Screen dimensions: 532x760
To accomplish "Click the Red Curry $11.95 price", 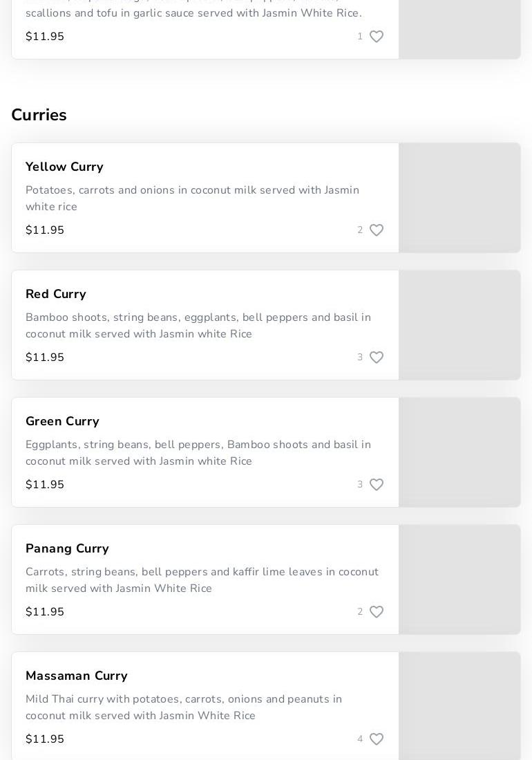I will [45, 358].
